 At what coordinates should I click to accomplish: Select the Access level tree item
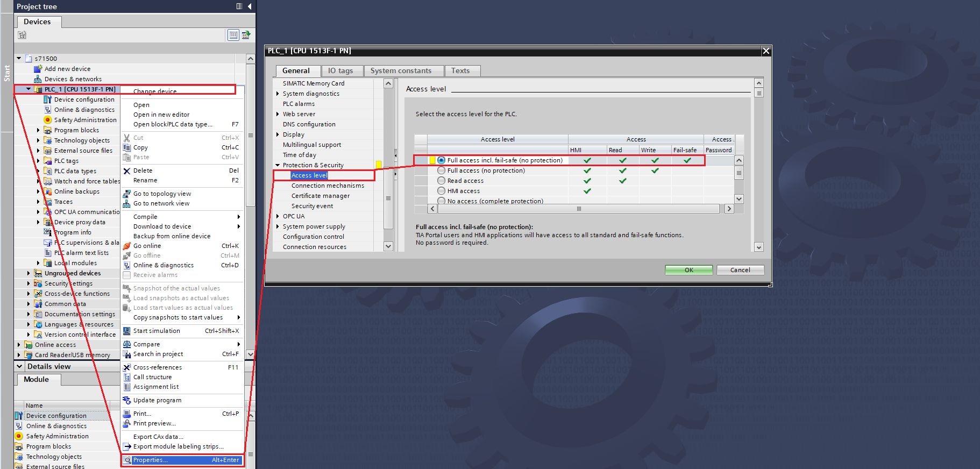click(x=309, y=175)
